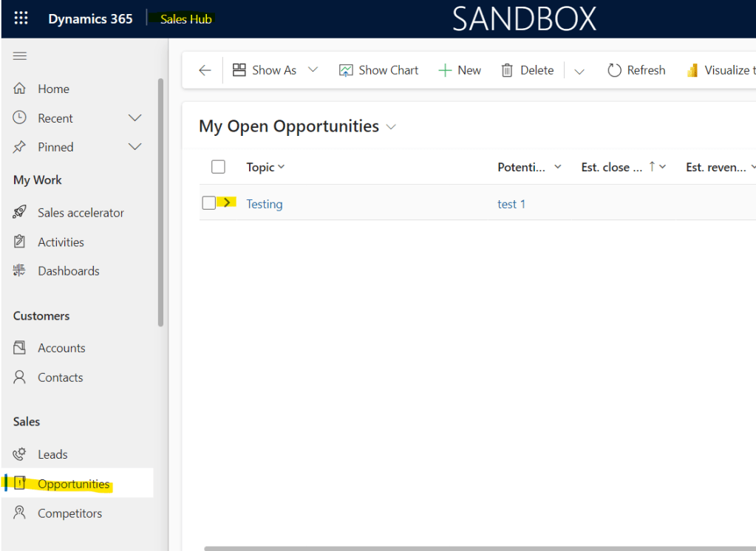Click the back arrow in command bar
Image resolution: width=756 pixels, height=551 pixels.
pos(205,70)
